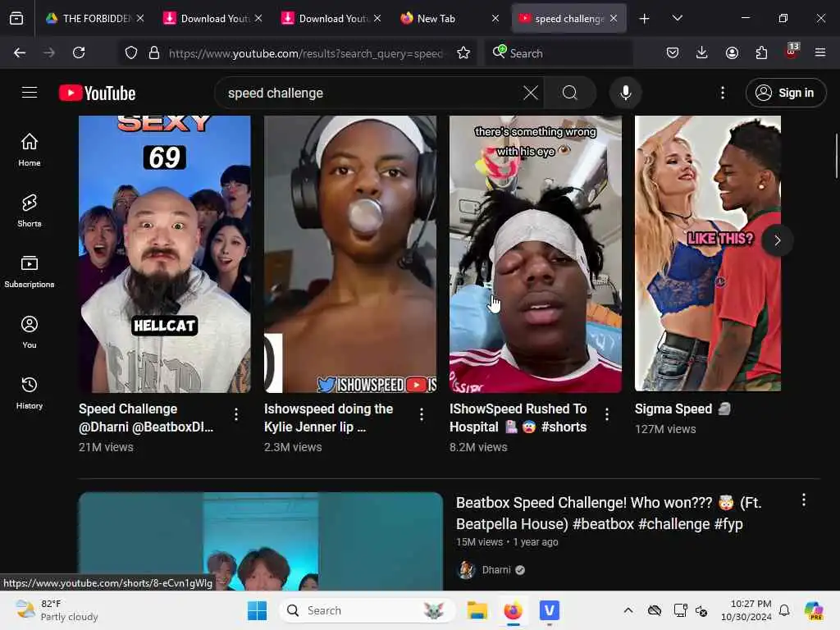Screen dimensions: 840x630
Task: Open Firefox View recent browsing icon
Action: tap(16, 18)
